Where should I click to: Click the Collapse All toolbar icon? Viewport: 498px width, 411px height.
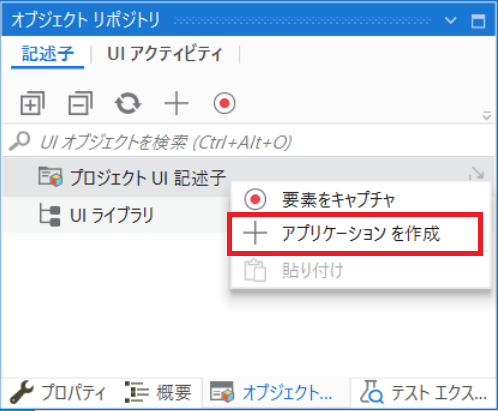coord(80,103)
